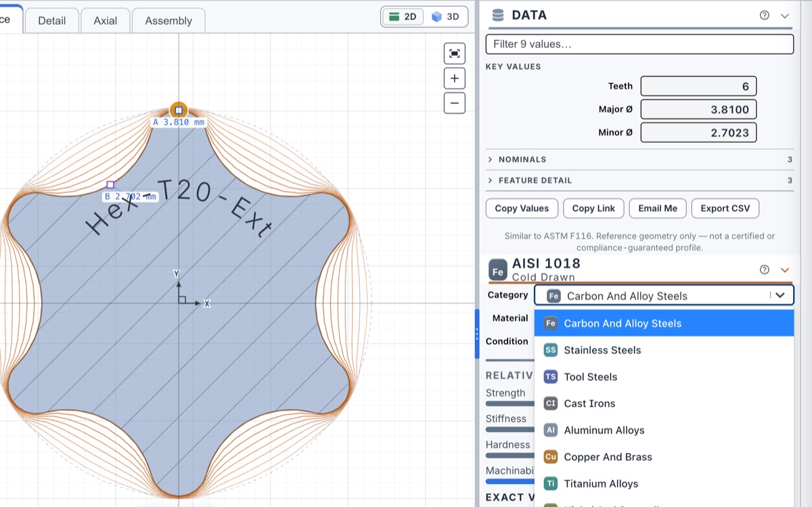Pick Tool Steels category
Screen dimensions: 812x507
tap(664, 377)
